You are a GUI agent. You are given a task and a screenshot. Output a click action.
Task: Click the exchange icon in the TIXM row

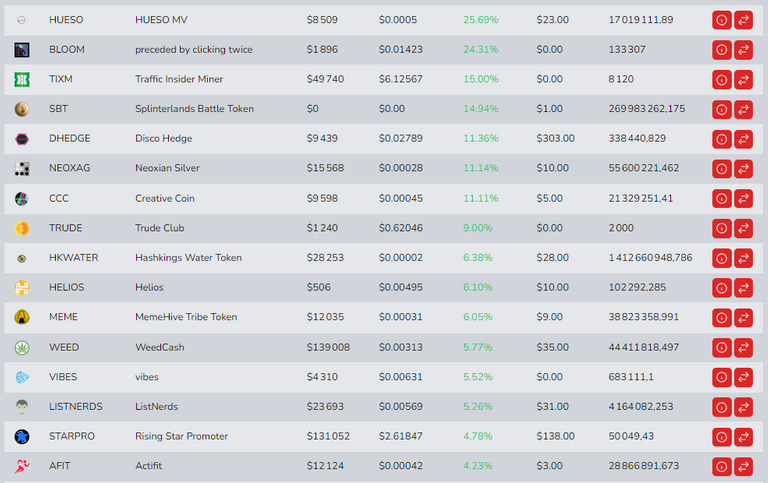click(x=744, y=79)
